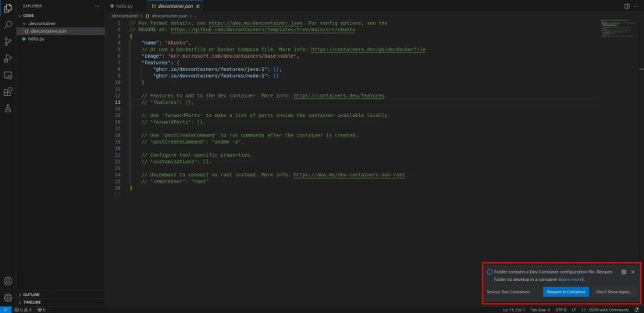
Task: Expand the OUTLINE section
Action: click(31, 294)
